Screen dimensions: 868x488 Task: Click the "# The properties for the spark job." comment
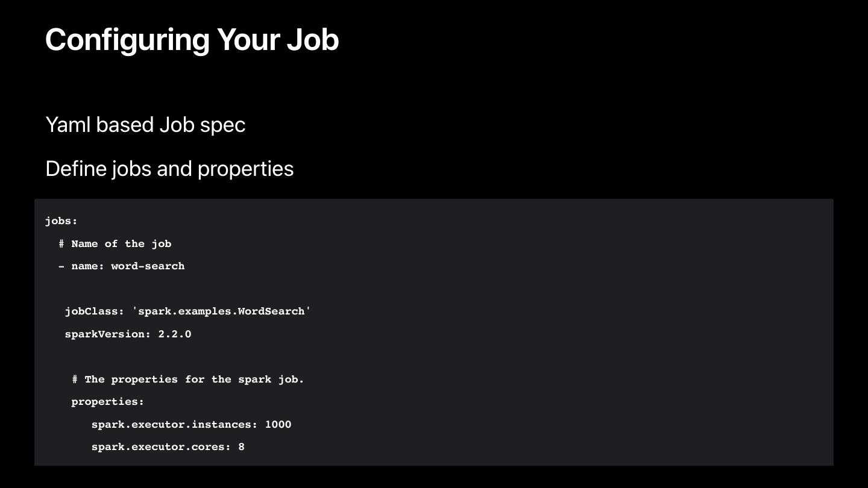[188, 380]
